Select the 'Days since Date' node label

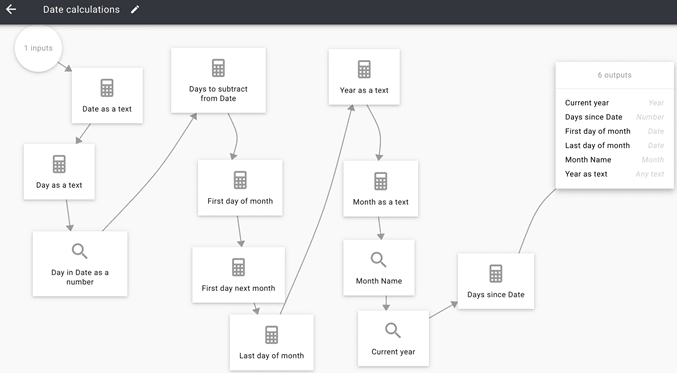496,294
